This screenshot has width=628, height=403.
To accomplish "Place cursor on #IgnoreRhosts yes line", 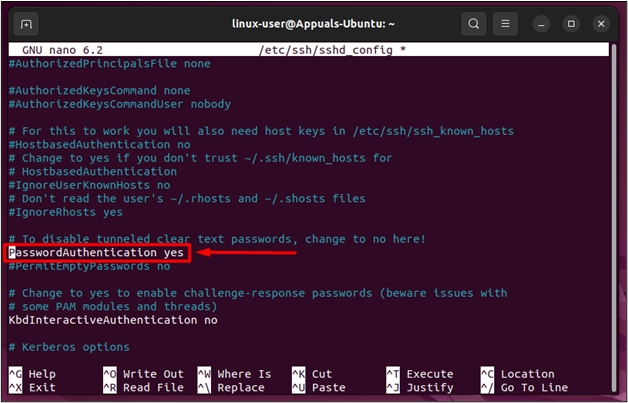I will point(66,212).
